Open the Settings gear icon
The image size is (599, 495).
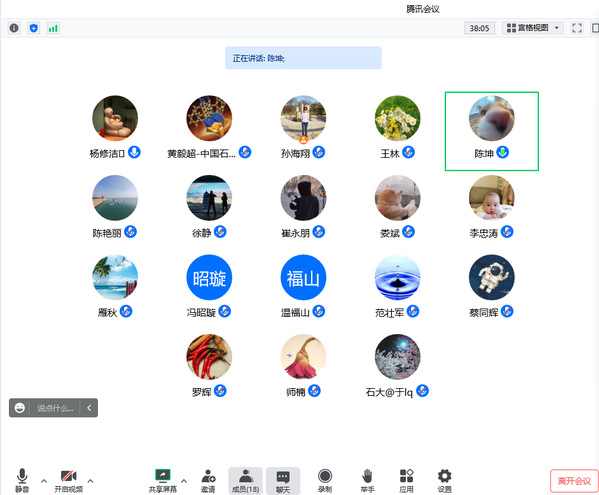click(x=444, y=481)
